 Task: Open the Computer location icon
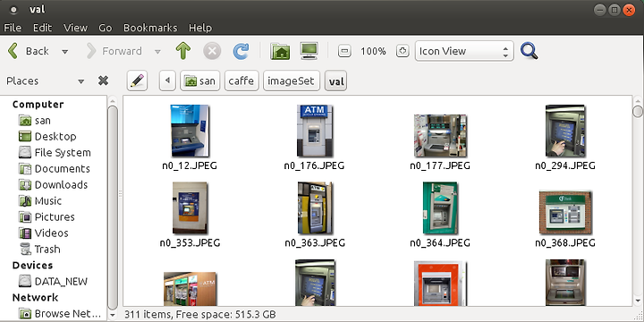click(x=309, y=51)
